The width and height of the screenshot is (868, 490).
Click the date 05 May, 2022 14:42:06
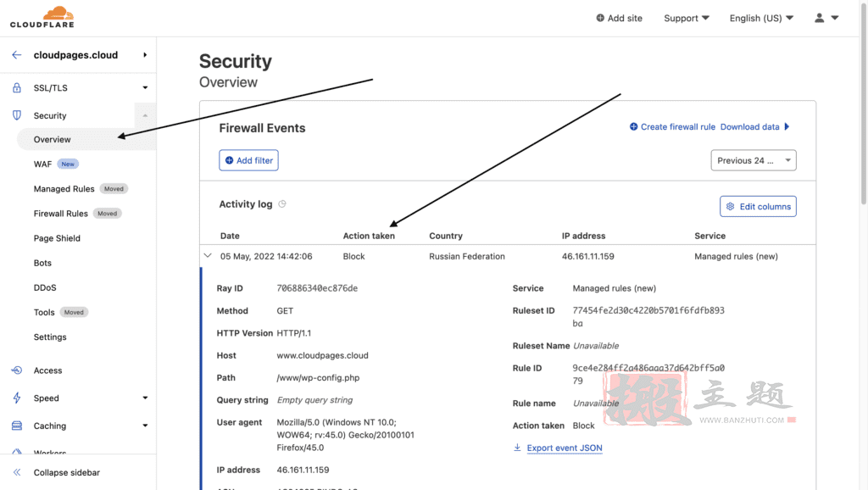[x=266, y=256]
